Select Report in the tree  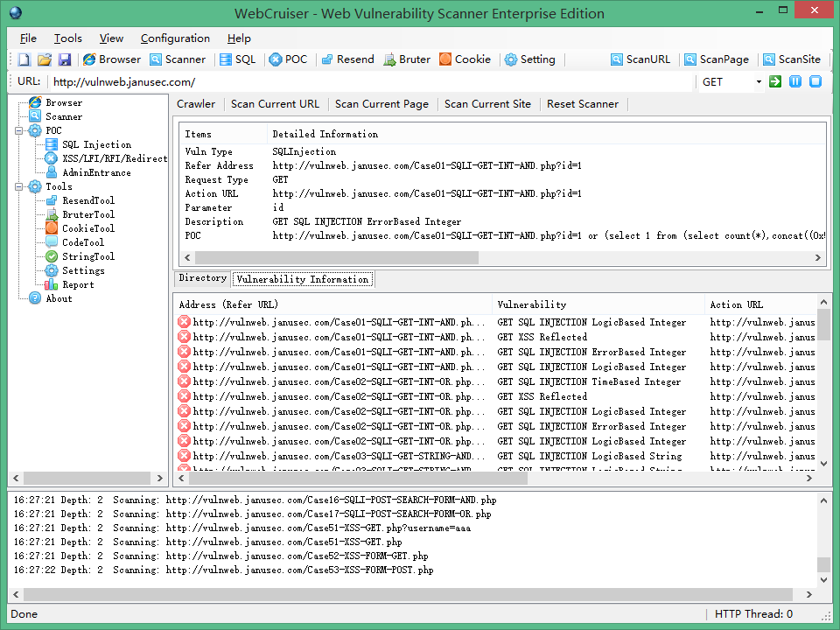coord(78,284)
